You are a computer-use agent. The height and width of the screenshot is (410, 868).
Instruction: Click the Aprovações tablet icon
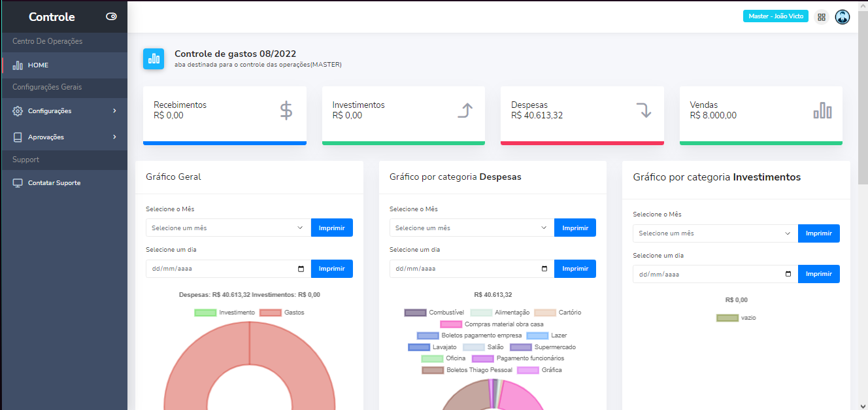tap(18, 137)
